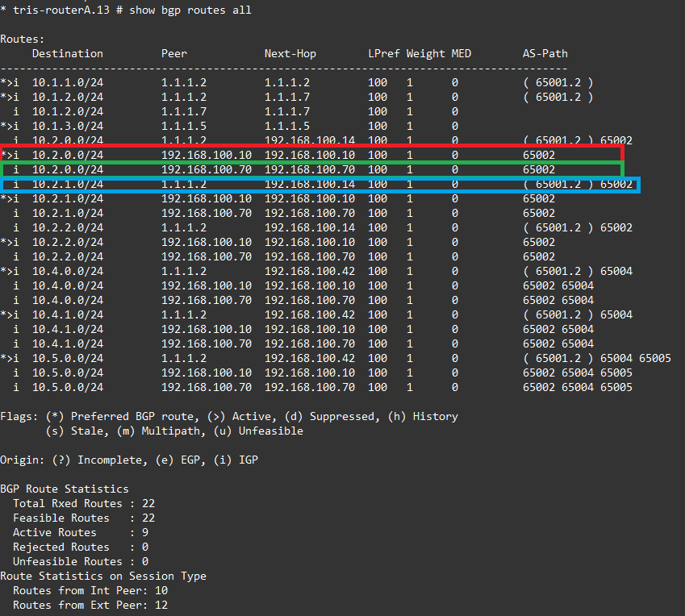This screenshot has width=685, height=616.
Task: Click the Origin legend line
Action: (x=129, y=460)
